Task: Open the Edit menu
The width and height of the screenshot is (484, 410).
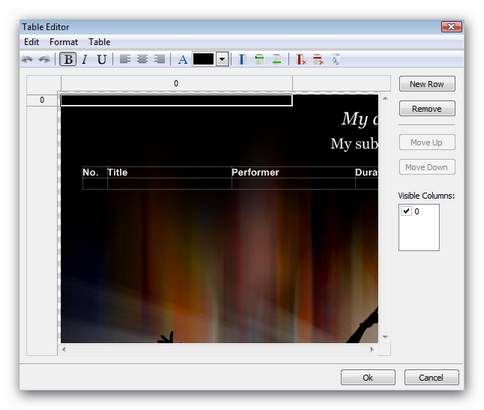Action: [31, 42]
